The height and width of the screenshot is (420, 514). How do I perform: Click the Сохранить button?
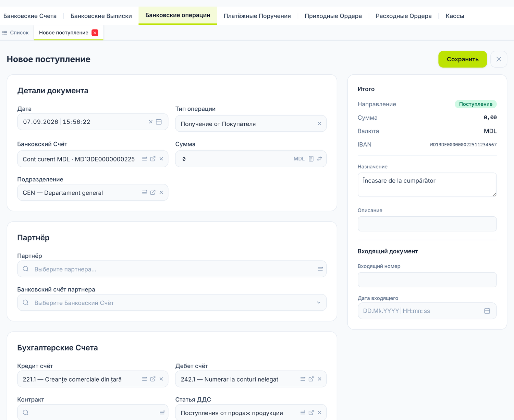[463, 59]
